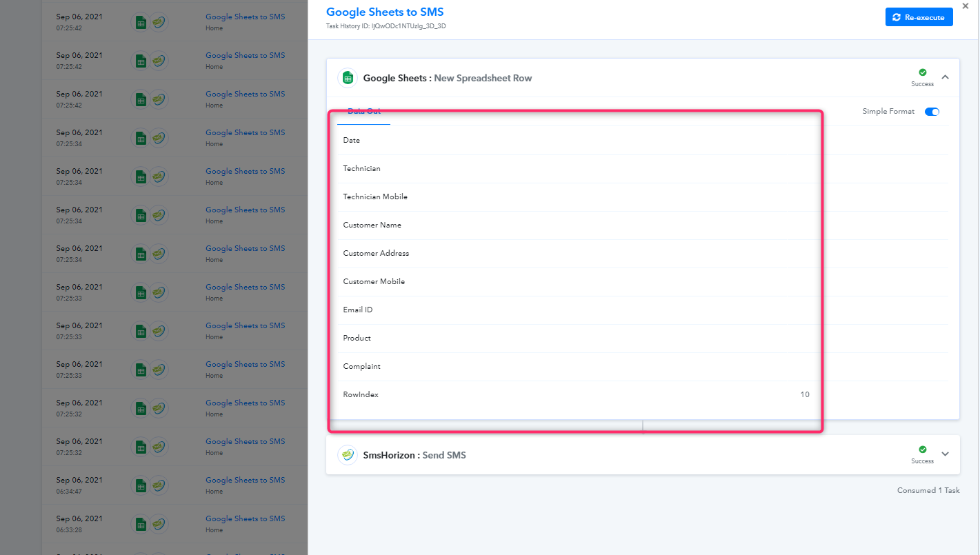The image size is (980, 555).
Task: Select the Complaint field
Action: [x=643, y=367]
